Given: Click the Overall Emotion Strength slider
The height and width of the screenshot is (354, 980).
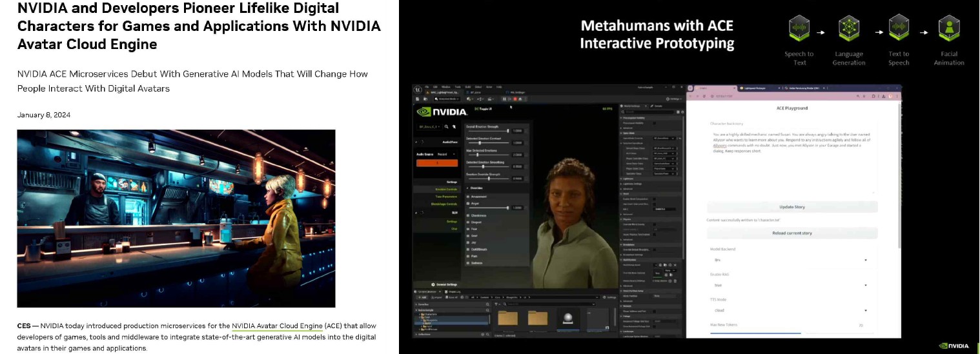Looking at the screenshot, I should pyautogui.click(x=494, y=131).
